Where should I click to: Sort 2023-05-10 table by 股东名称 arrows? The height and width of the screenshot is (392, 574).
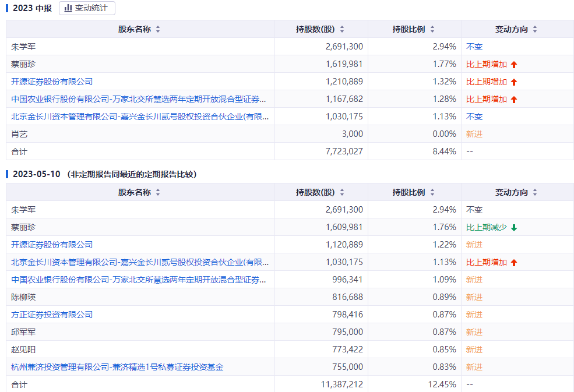coord(158,192)
